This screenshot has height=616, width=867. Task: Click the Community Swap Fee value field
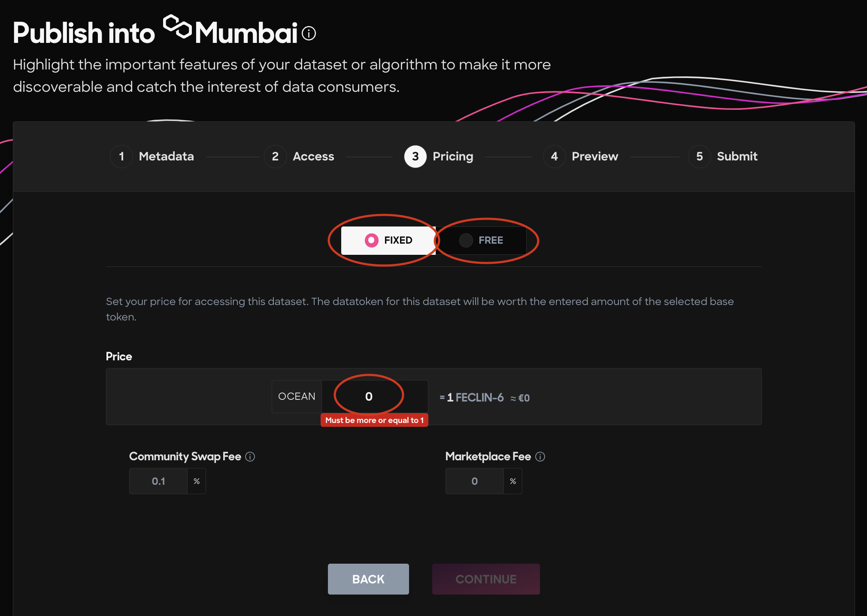click(x=158, y=481)
